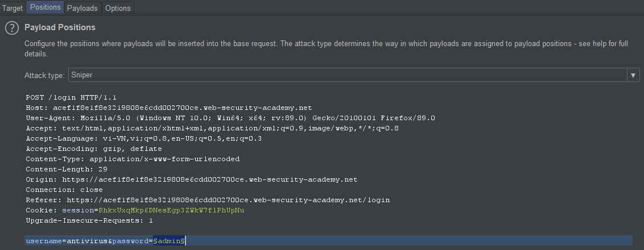Click the Connection: close header line

click(x=64, y=190)
